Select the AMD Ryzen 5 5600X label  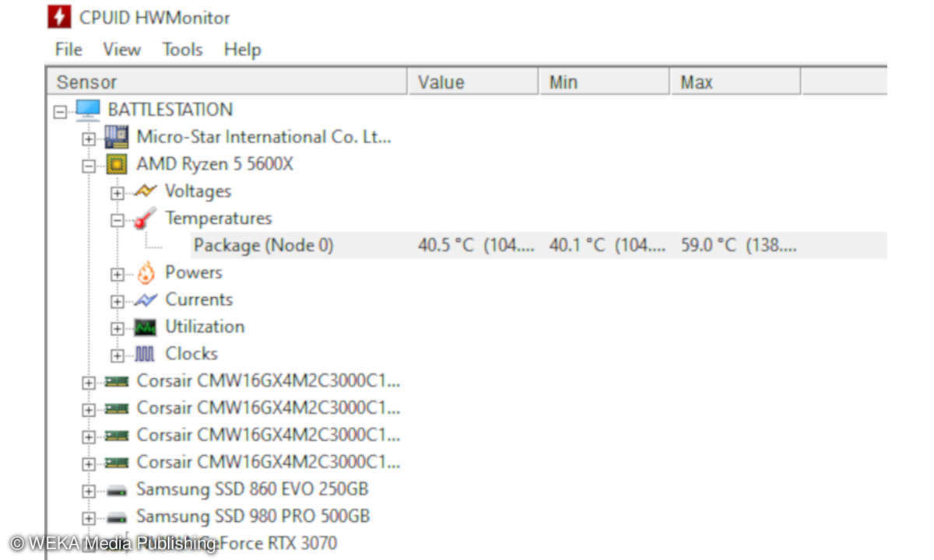[215, 164]
